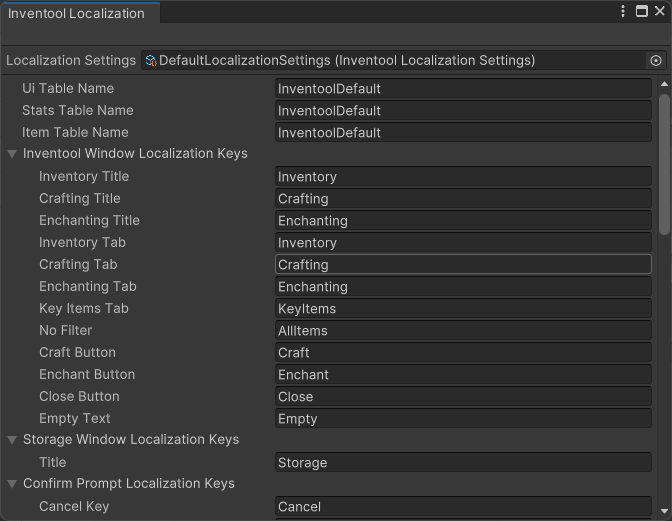Click the scrollbar up arrow
This screenshot has width=672, height=521.
point(665,85)
